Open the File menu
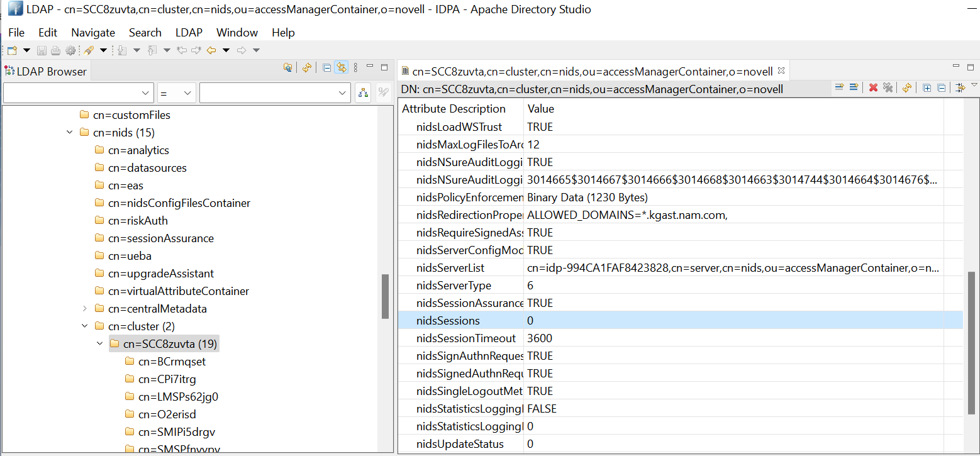The image size is (980, 456). pyautogui.click(x=16, y=33)
